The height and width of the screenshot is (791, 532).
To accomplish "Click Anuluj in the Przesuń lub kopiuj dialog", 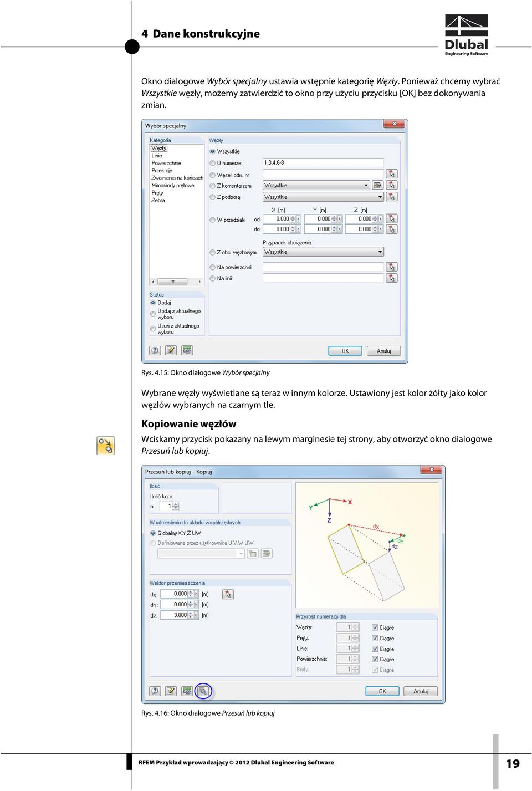I will click(x=421, y=691).
